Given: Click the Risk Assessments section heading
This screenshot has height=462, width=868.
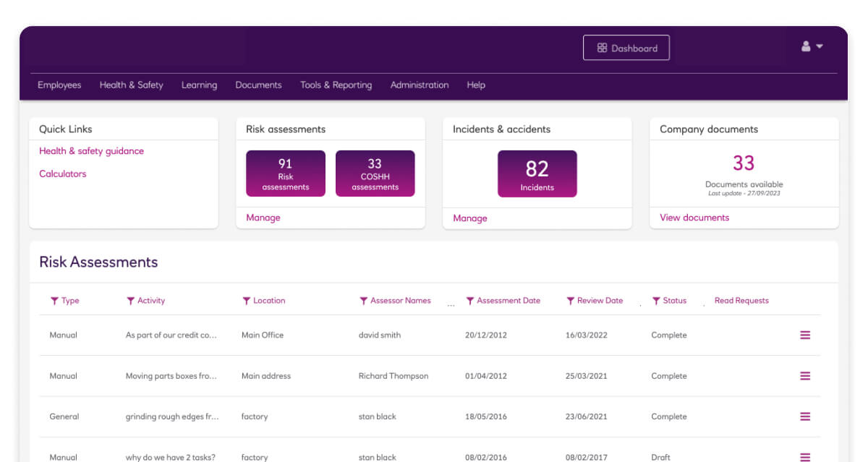Looking at the screenshot, I should pyautogui.click(x=98, y=262).
